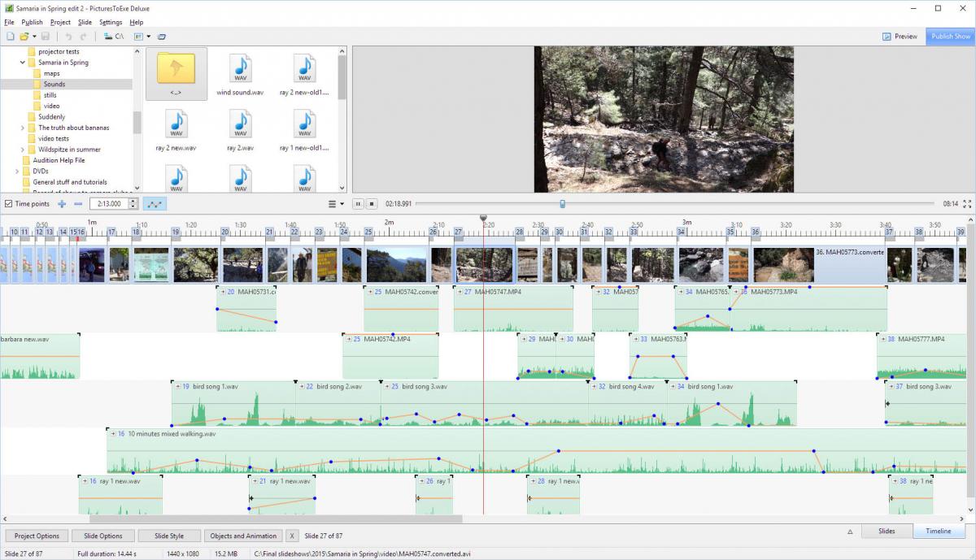Switch to the Timeline tab
This screenshot has width=976, height=560.
[938, 532]
